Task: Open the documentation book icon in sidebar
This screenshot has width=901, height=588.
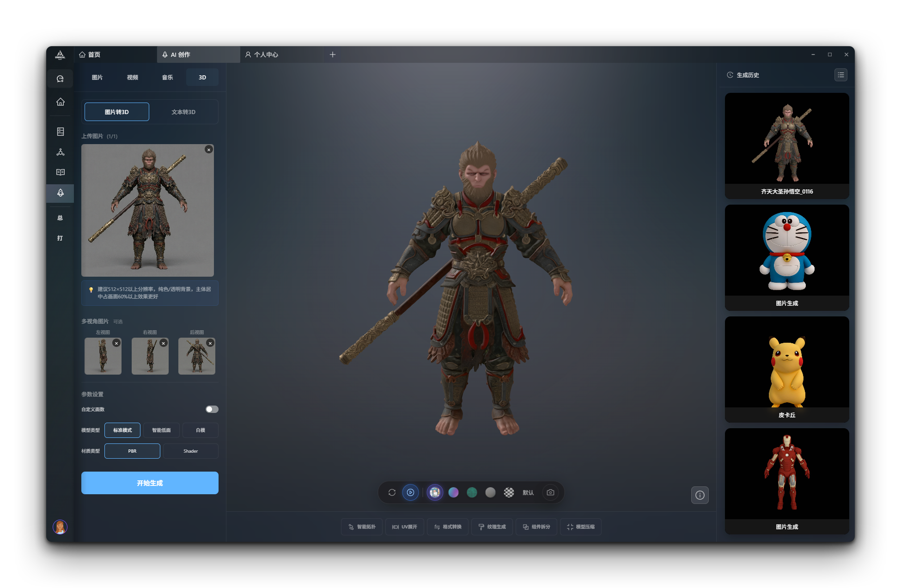Action: coord(60,172)
